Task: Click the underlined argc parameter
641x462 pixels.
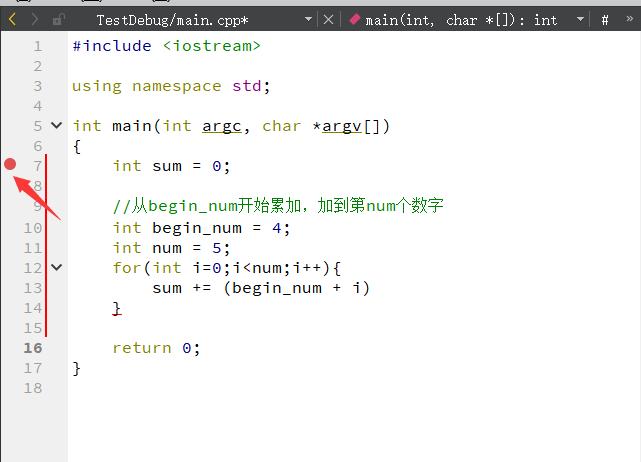Action: click(222, 126)
